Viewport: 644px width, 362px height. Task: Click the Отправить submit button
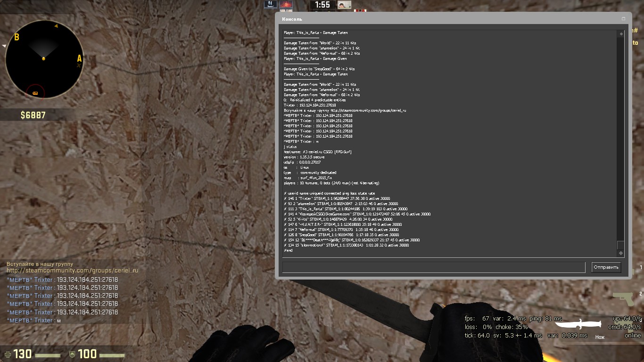[x=606, y=267]
